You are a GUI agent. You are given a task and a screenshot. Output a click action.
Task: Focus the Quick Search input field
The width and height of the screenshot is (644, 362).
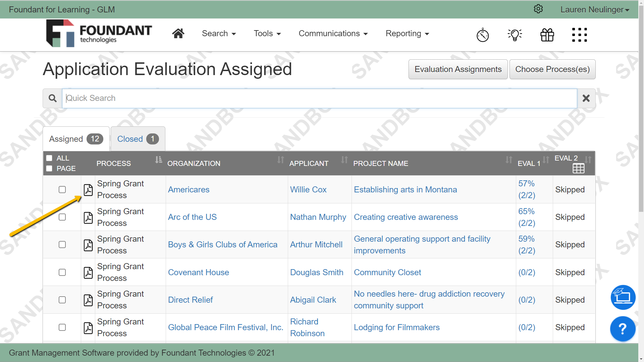pyautogui.click(x=319, y=98)
